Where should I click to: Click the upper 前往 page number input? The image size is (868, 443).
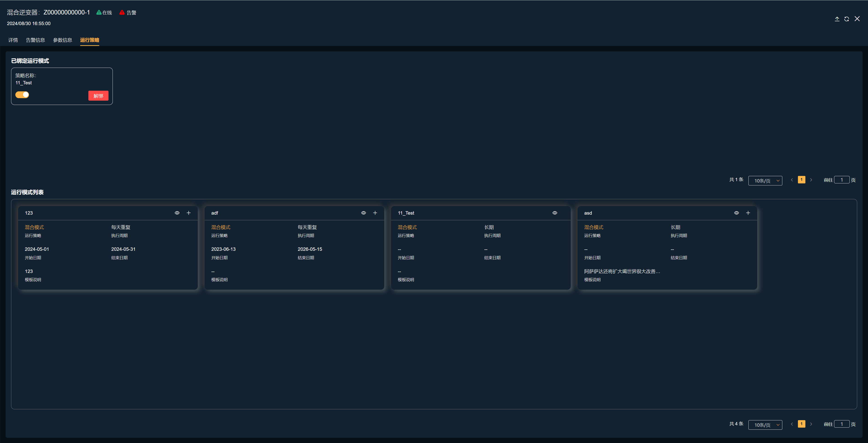click(842, 180)
